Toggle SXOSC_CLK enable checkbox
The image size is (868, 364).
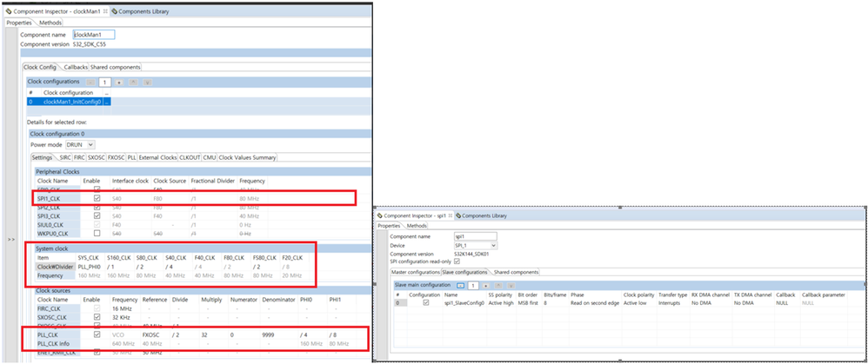[x=97, y=317]
